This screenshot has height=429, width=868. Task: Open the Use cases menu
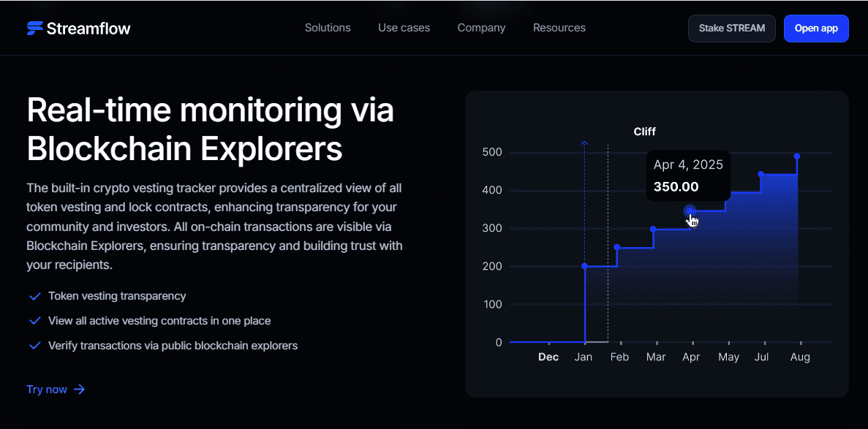404,28
